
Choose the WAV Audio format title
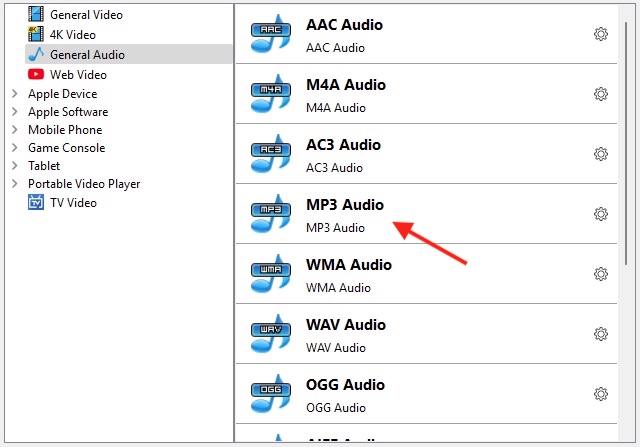pyautogui.click(x=346, y=325)
